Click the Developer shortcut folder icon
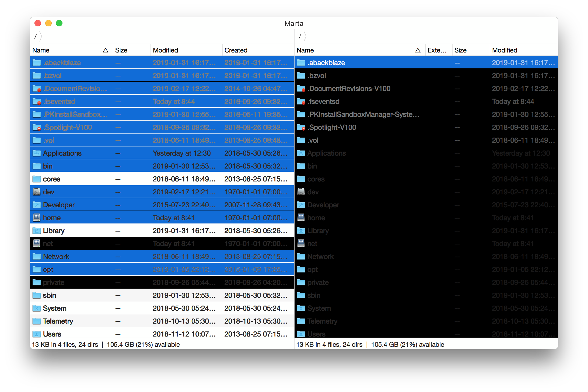 pyautogui.click(x=37, y=205)
